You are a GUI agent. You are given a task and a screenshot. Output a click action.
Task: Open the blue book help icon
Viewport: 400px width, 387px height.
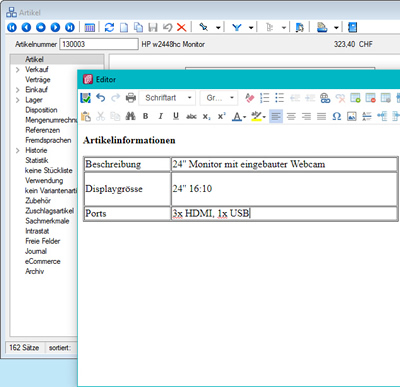(x=352, y=27)
